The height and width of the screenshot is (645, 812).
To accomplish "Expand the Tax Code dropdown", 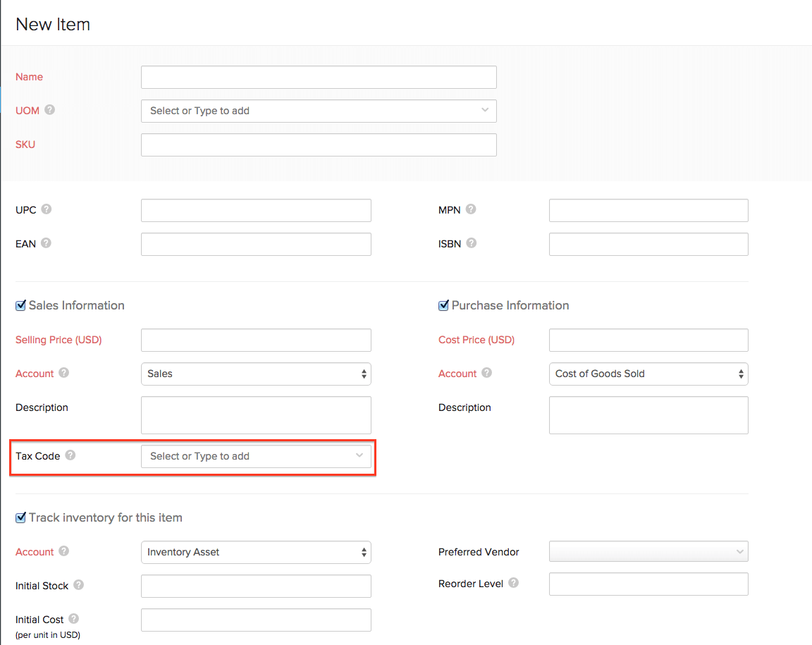I will [256, 456].
